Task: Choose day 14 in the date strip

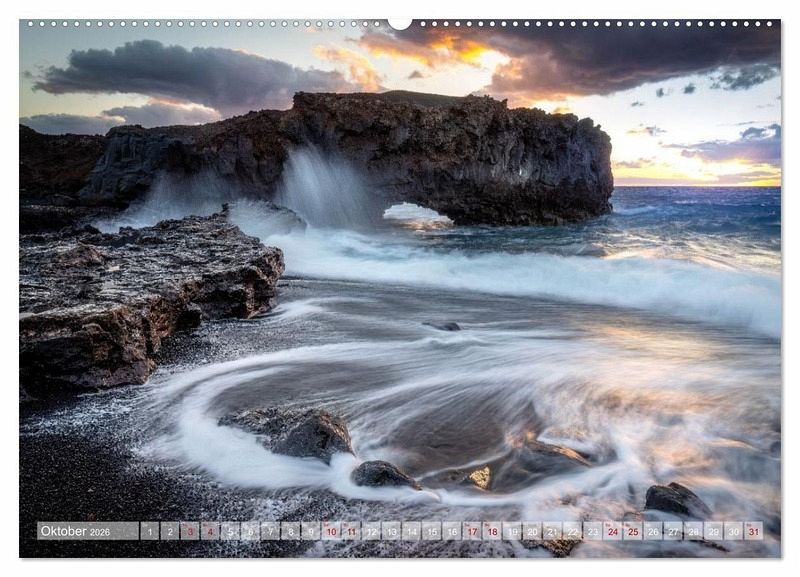Action: click(x=411, y=531)
